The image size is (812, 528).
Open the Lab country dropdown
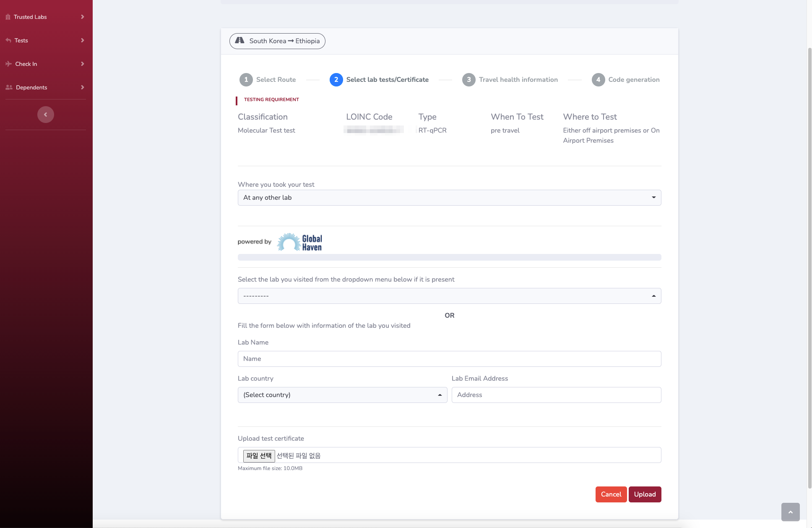(x=342, y=395)
